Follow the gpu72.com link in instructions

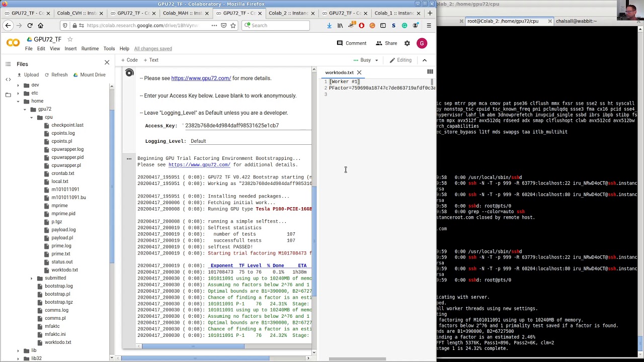[x=201, y=78]
